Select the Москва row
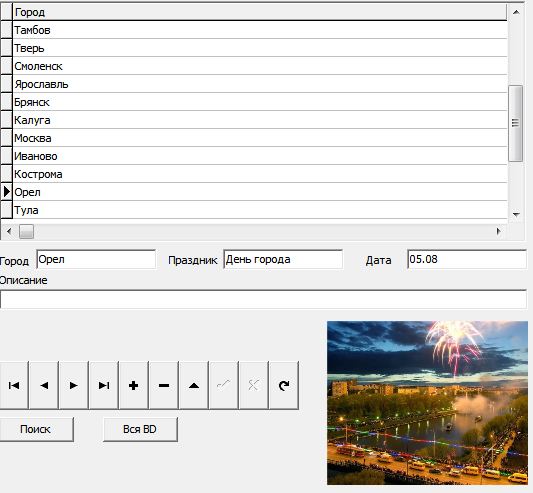 click(260, 138)
